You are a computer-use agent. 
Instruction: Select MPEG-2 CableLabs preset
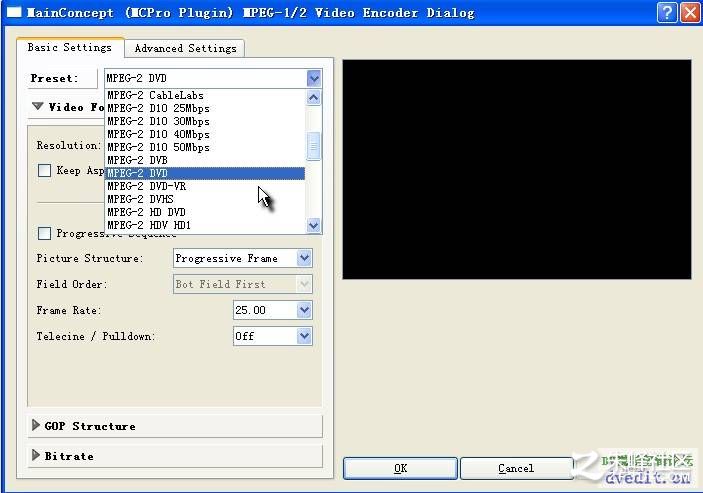(205, 95)
